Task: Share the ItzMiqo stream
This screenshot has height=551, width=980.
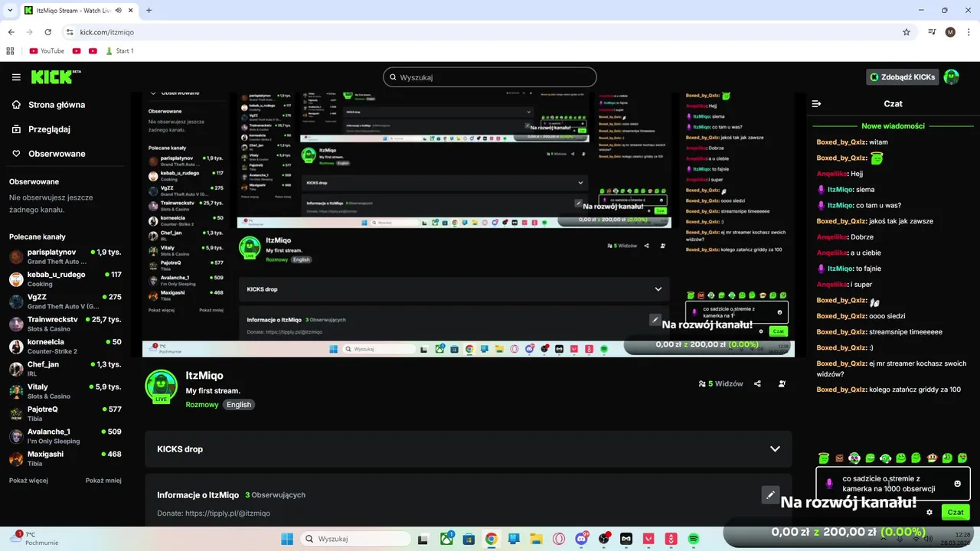Action: 757,383
